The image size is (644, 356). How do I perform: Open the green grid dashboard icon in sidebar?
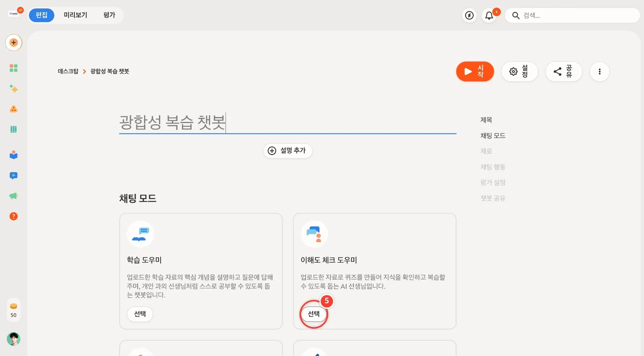point(14,68)
